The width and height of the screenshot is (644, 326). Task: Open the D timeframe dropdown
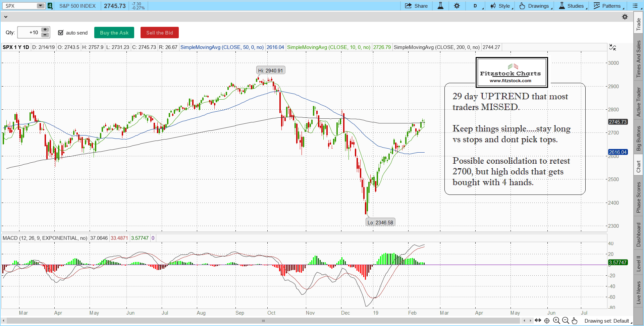point(477,6)
